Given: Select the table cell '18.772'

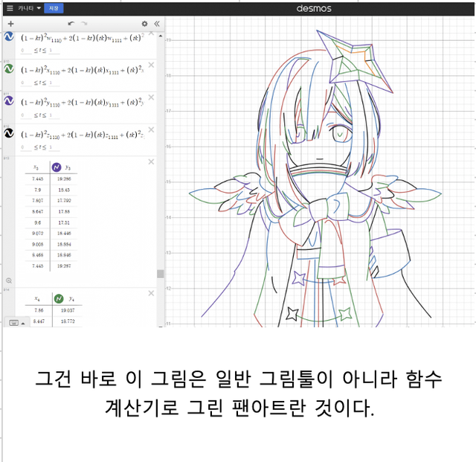Looking at the screenshot, I should [68, 321].
